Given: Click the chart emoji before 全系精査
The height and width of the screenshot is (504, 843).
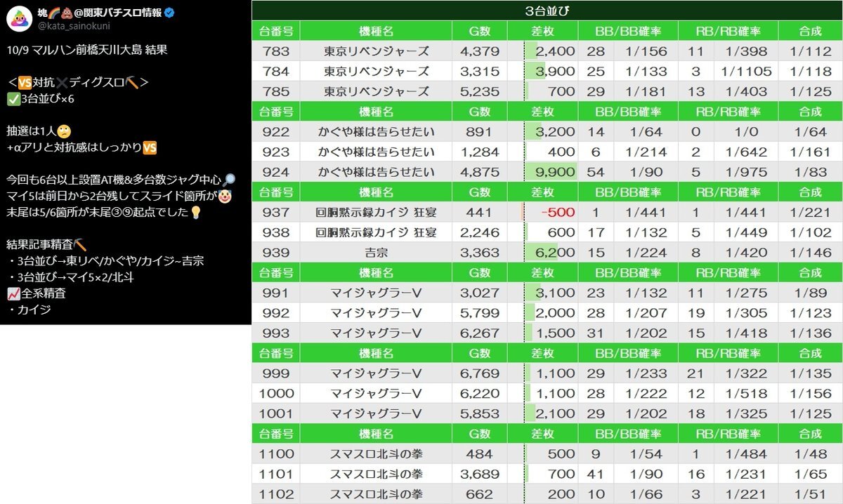Looking at the screenshot, I should (x=13, y=293).
